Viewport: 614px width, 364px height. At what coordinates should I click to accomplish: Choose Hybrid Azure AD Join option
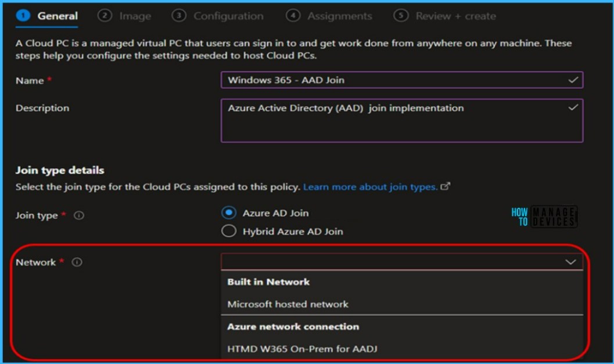(229, 231)
